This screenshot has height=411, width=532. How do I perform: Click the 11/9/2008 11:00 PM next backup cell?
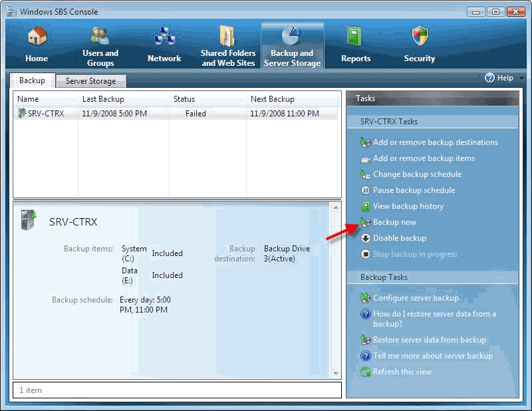point(285,113)
